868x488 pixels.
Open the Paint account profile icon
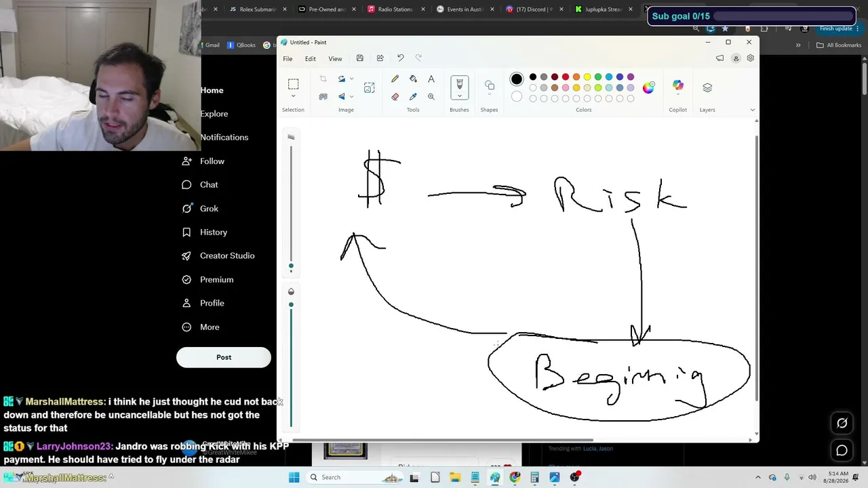pos(736,58)
